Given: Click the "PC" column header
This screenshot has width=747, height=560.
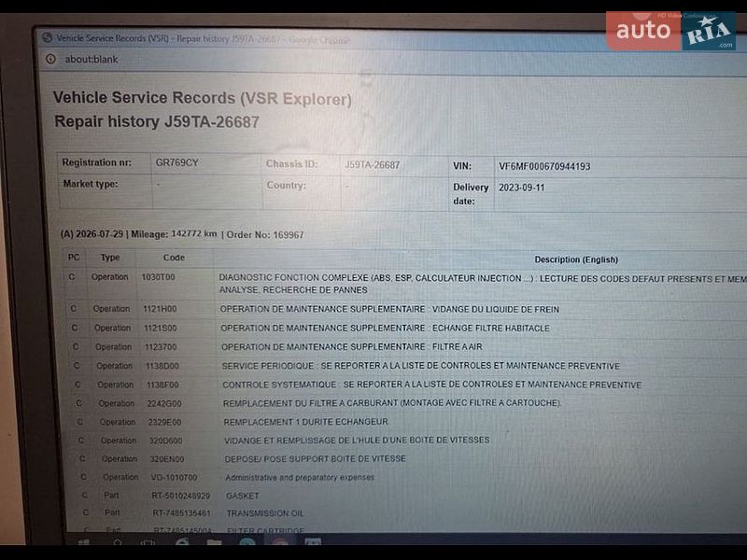Looking at the screenshot, I should [x=74, y=258].
